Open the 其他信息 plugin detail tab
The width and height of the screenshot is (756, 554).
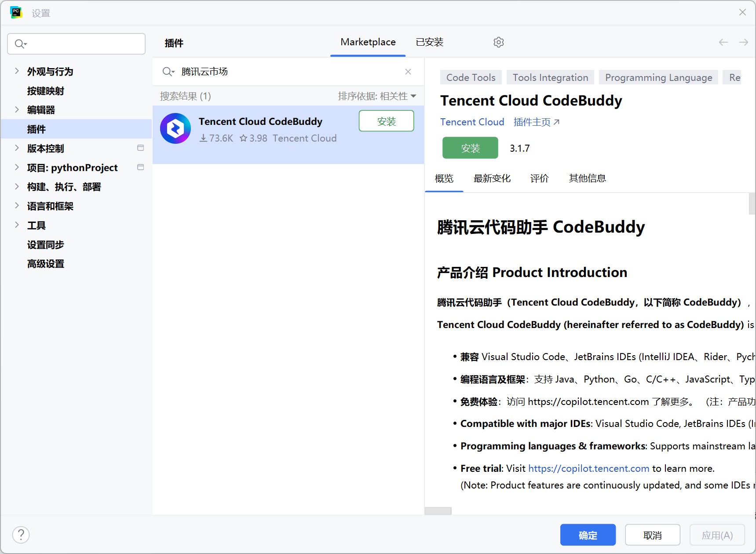pos(588,178)
